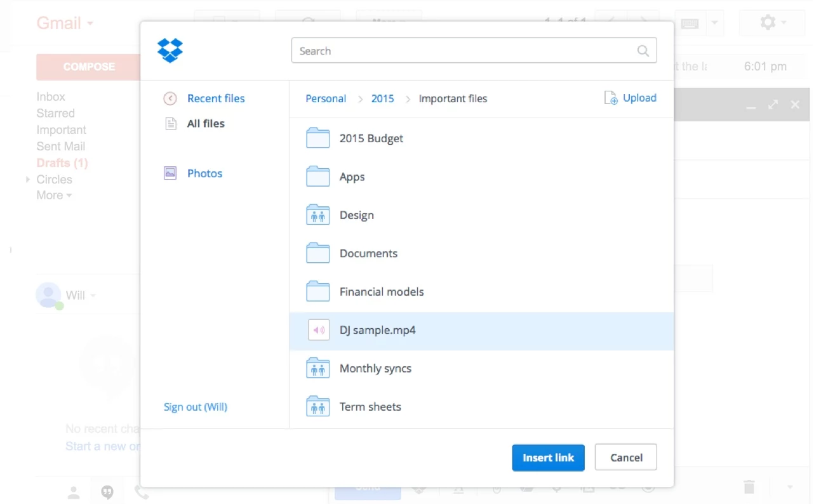Open Starred mail in Gmail
814x504 pixels.
[55, 113]
